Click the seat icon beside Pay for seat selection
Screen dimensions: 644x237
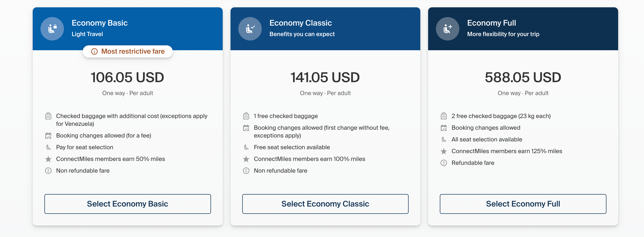click(x=48, y=147)
